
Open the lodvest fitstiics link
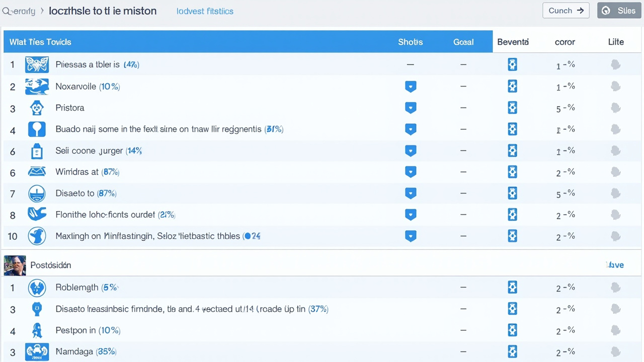coord(205,11)
